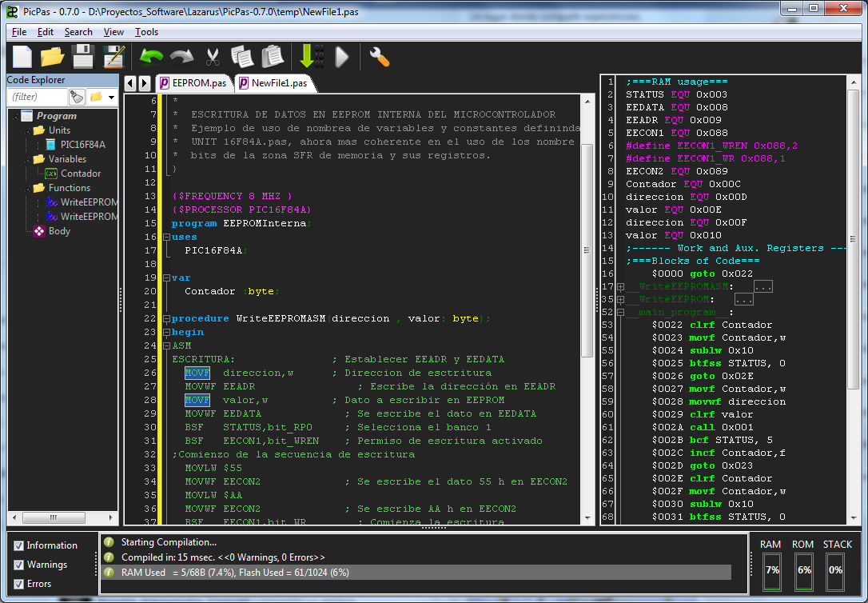Image resolution: width=868 pixels, height=603 pixels.
Task: Open the File menu
Action: click(x=19, y=32)
